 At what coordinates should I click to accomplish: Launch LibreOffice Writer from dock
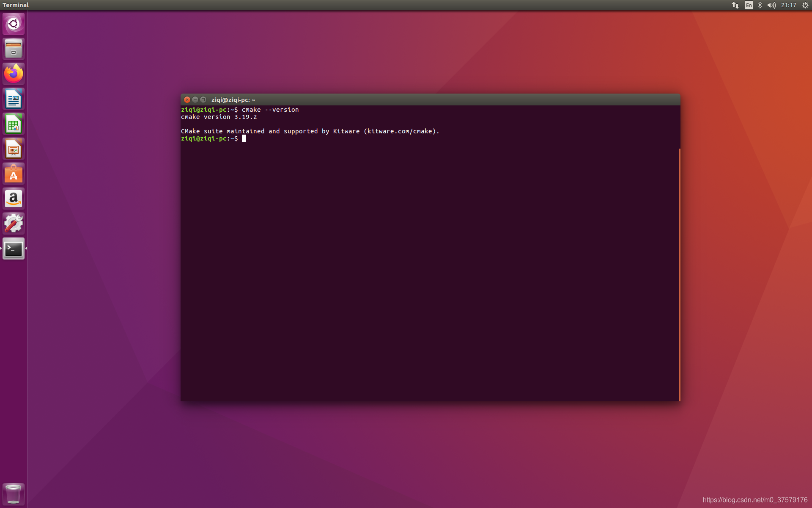click(x=14, y=99)
